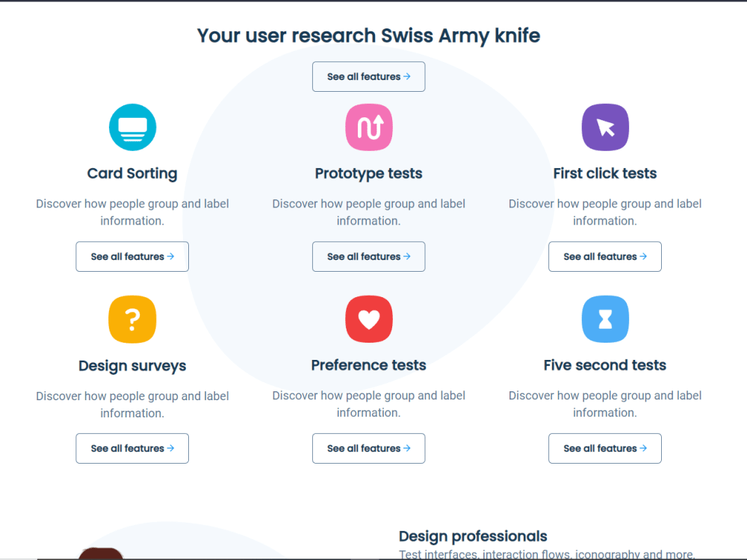This screenshot has width=747, height=560.
Task: Click the purple First click tests cursor icon
Action: [x=605, y=127]
